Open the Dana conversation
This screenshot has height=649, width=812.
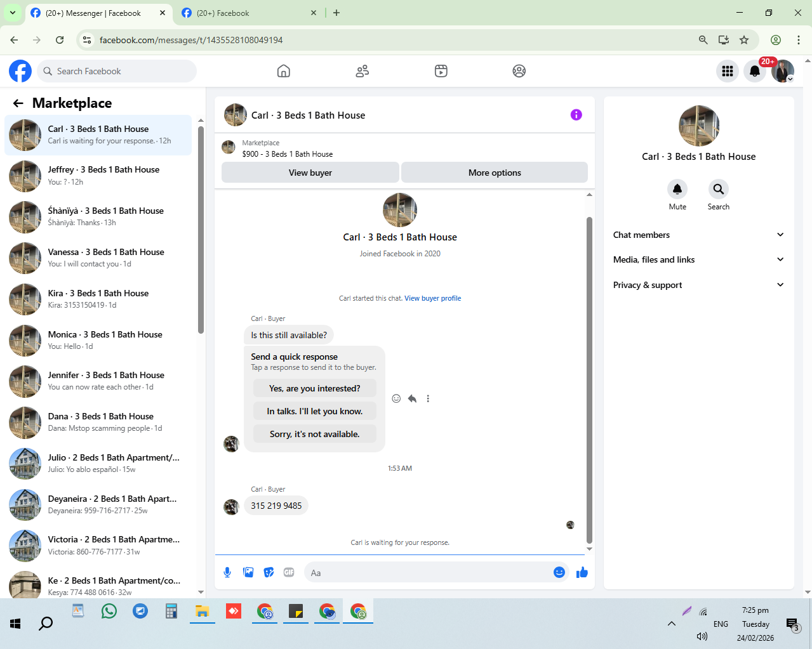pos(98,423)
